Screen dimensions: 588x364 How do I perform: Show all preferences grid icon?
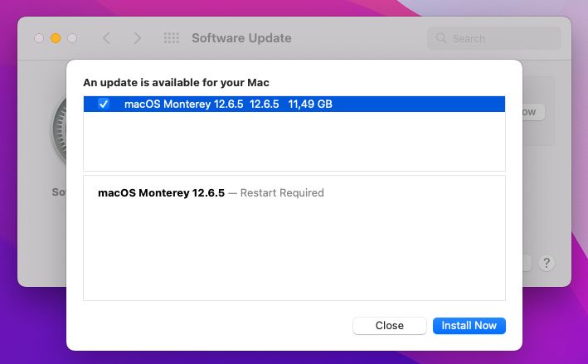pos(172,38)
